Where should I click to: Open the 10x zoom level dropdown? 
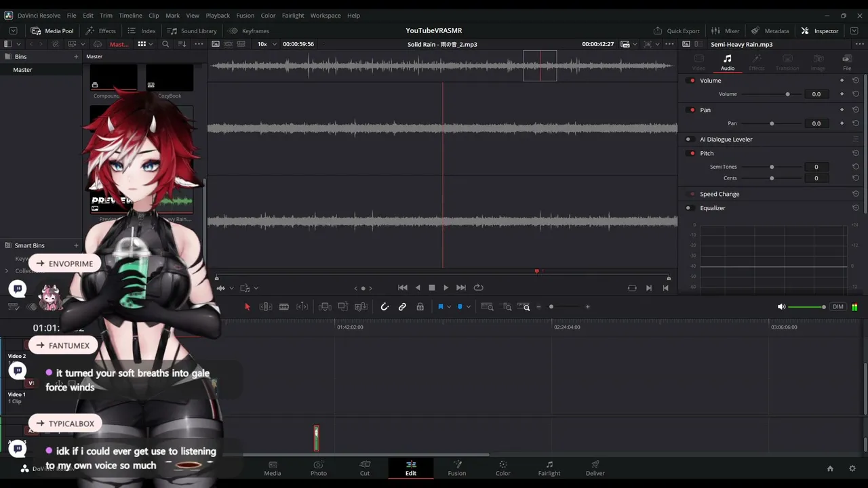(267, 44)
